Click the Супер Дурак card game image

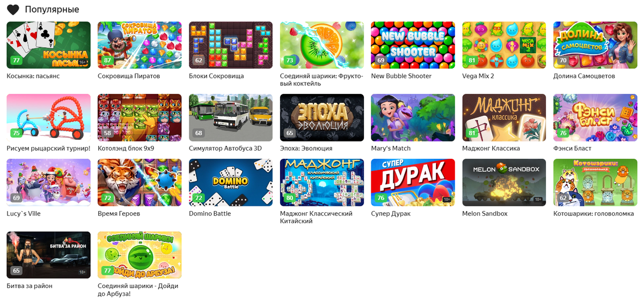point(413,182)
